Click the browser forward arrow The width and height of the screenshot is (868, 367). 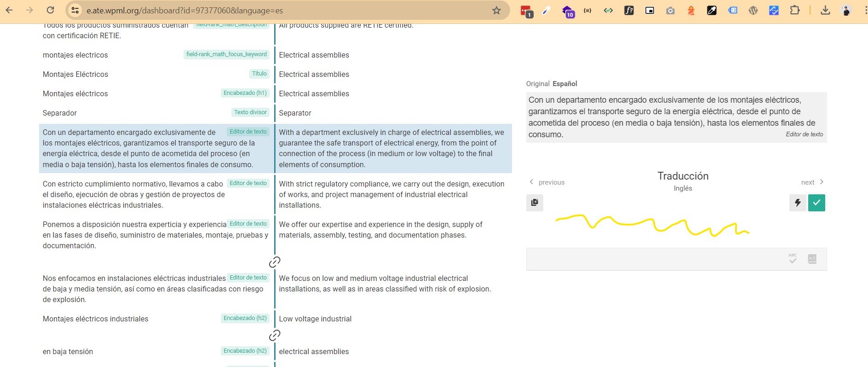(x=30, y=10)
